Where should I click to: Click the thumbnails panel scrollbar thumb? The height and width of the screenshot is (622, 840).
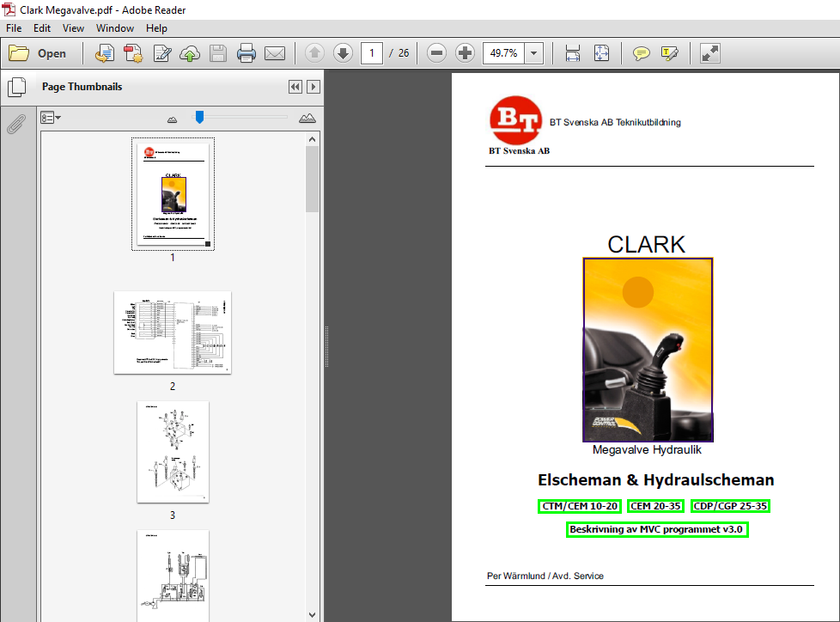click(313, 179)
